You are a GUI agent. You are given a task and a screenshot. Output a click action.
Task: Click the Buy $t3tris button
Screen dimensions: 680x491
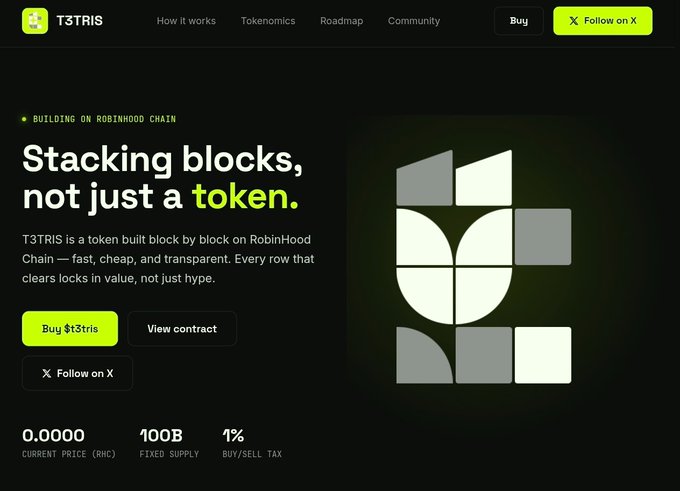point(70,328)
